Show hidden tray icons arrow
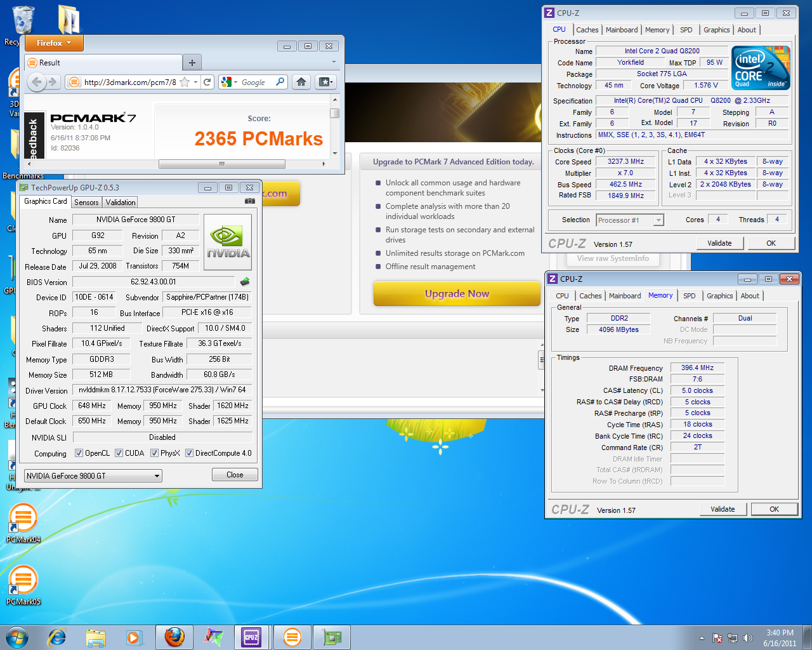 [702, 638]
